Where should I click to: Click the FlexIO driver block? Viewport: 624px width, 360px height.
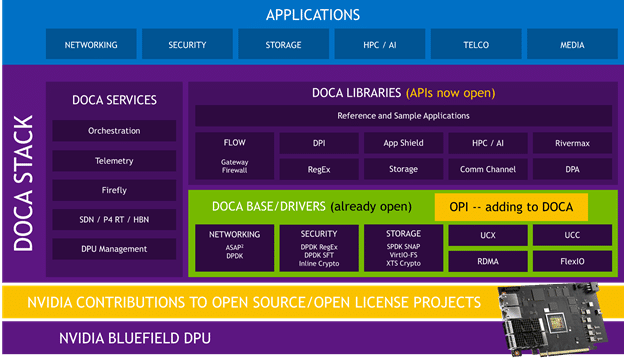coord(572,261)
